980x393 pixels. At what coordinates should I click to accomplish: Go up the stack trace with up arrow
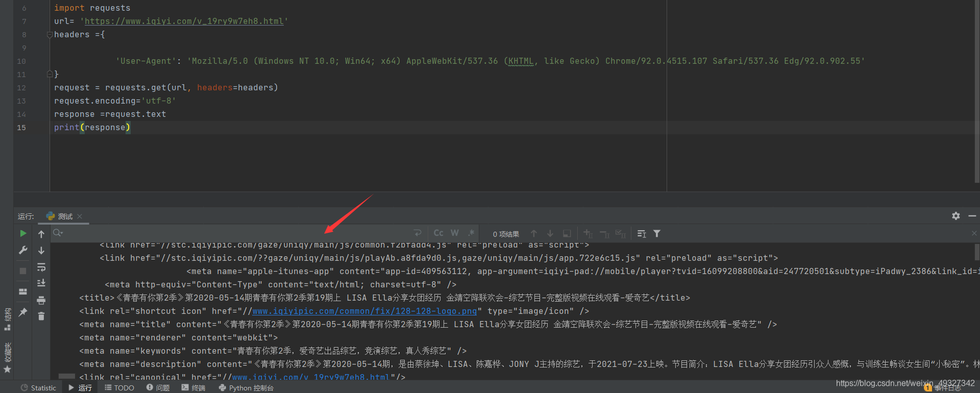tap(41, 234)
